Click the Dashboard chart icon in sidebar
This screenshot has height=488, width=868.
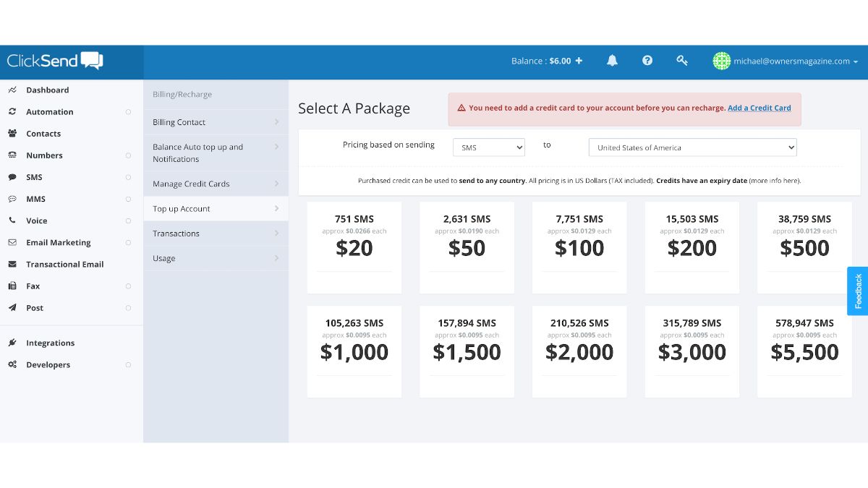click(x=12, y=90)
